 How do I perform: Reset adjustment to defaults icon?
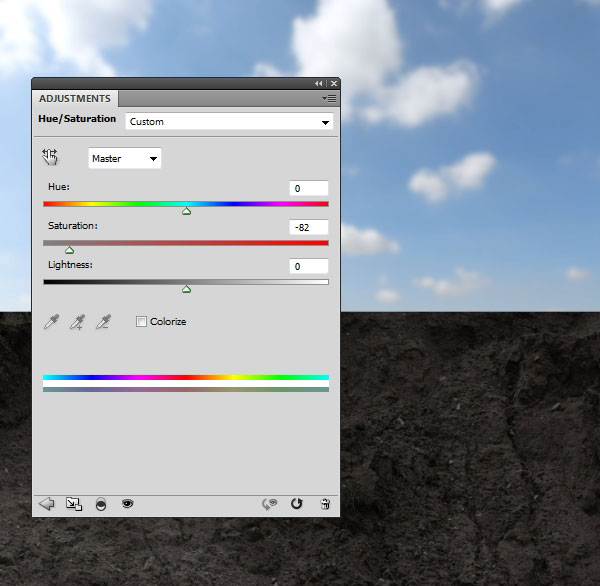[297, 503]
